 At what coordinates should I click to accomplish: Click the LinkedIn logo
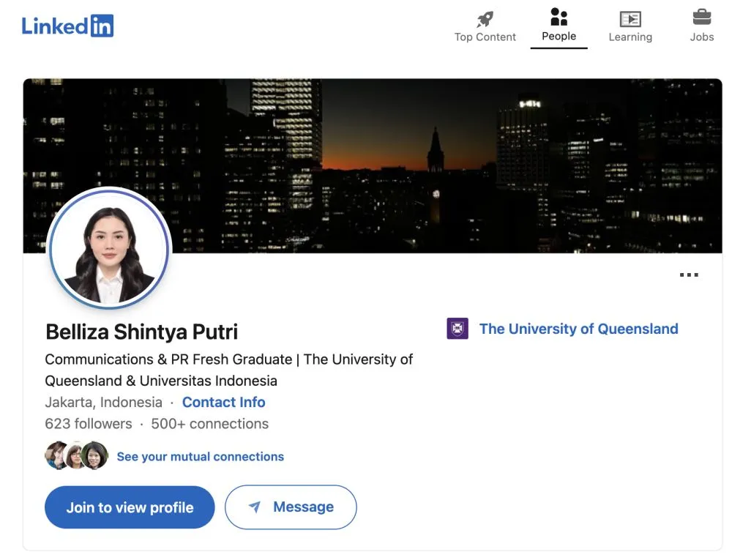[x=67, y=26]
